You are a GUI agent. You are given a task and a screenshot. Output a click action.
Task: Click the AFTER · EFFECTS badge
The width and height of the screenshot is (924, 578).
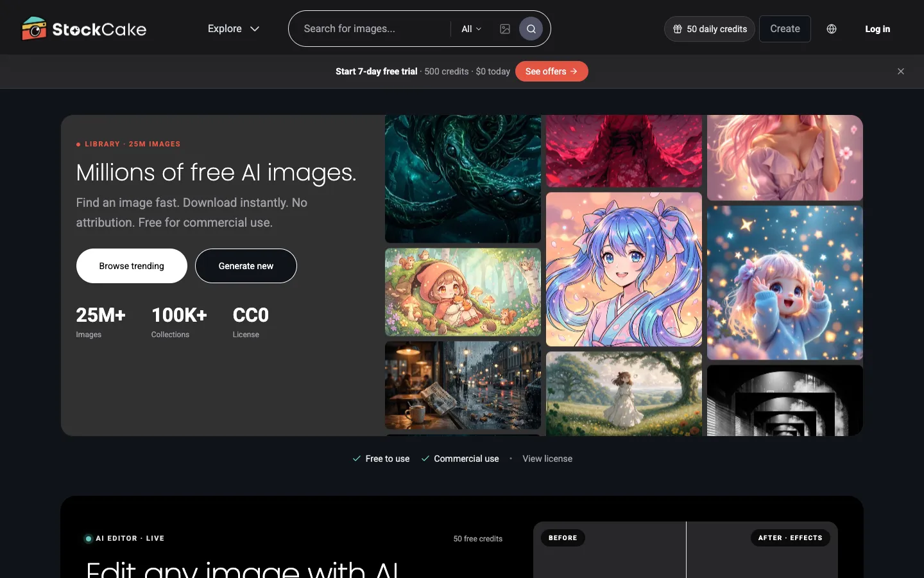(x=790, y=538)
